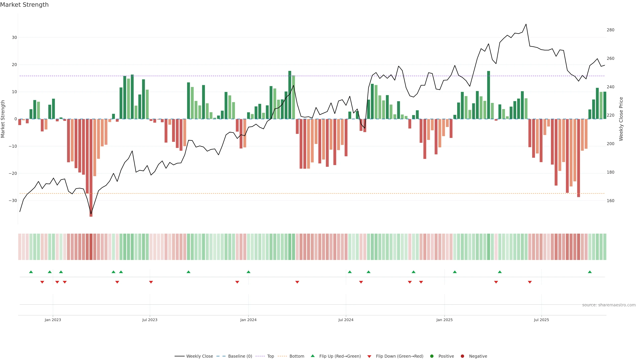Click the green Flip Up triangle legend icon
Viewport: 644px width, 362px height.
click(312, 356)
